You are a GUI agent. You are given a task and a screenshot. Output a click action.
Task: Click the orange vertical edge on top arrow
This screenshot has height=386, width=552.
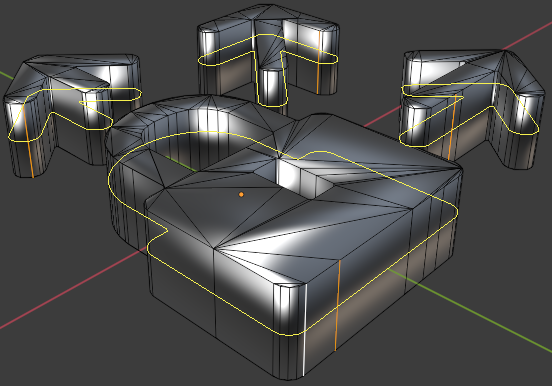click(x=318, y=62)
